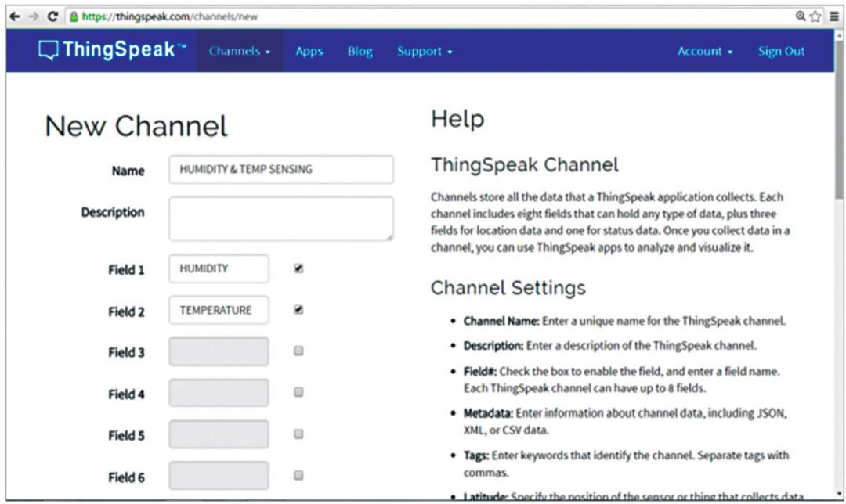Click the browser forward arrow
This screenshot has width=846, height=504.
click(x=34, y=16)
